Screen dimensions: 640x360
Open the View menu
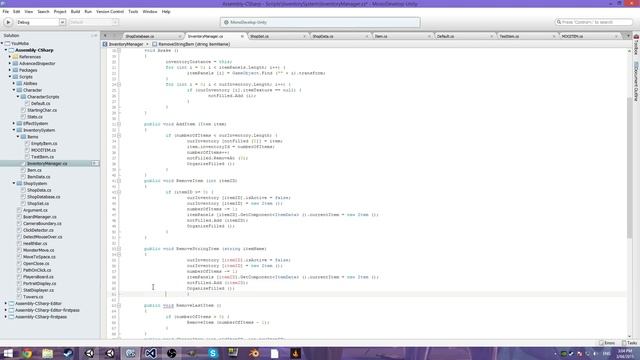click(x=29, y=12)
